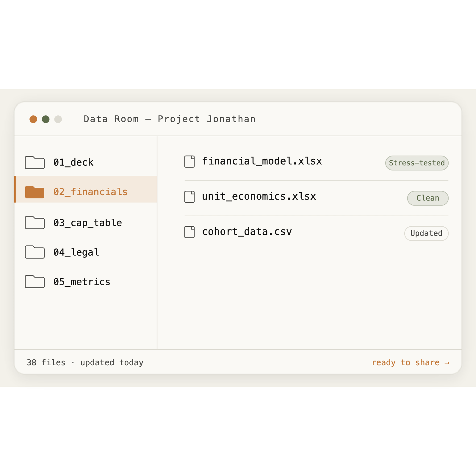Click the orange window dot
The image size is (476, 476).
point(33,119)
